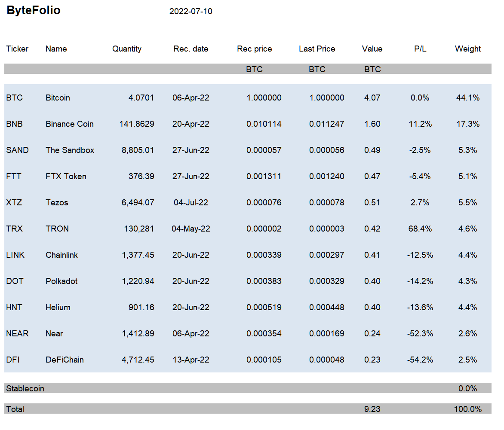Select The Sandbox P/L -2.5%
Image resolution: width=504 pixels, height=430 pixels.
[x=420, y=150]
